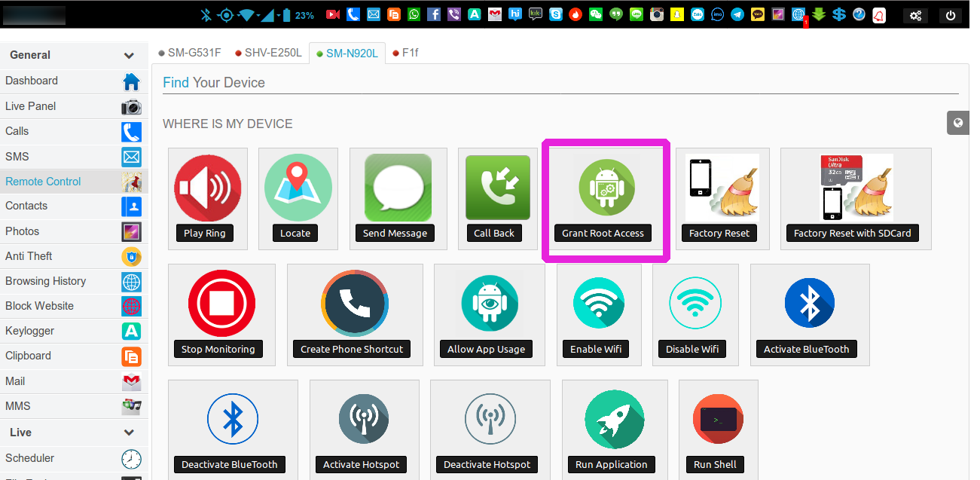Viewport: 980px width, 480px height.
Task: Click the Send Message speech bubble icon
Action: coord(398,188)
